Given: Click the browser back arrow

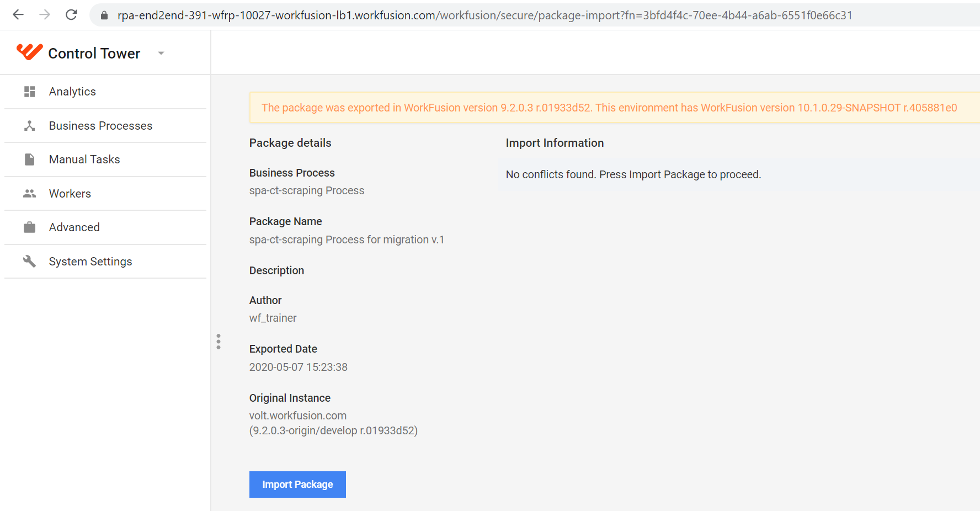Looking at the screenshot, I should tap(18, 15).
